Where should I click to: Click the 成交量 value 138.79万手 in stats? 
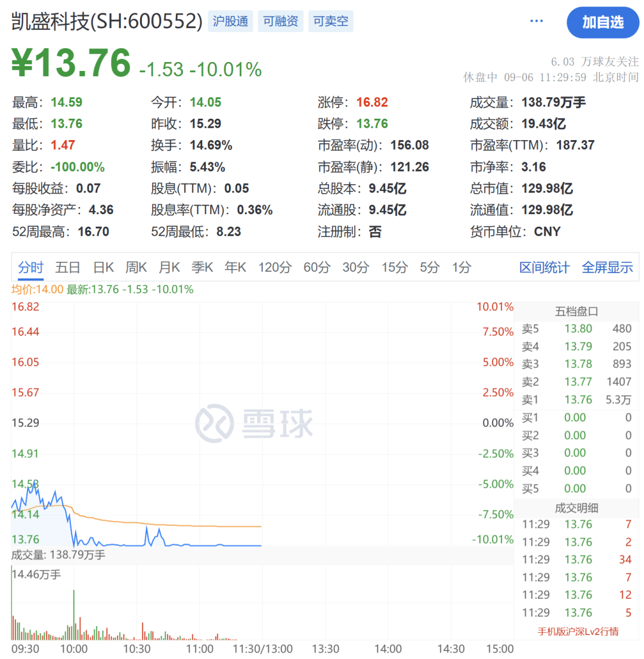[553, 102]
